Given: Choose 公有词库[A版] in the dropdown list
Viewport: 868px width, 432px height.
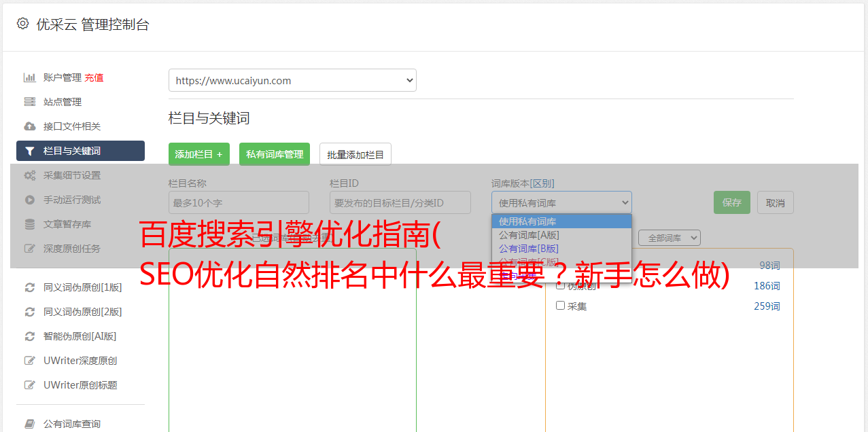Looking at the screenshot, I should point(561,235).
